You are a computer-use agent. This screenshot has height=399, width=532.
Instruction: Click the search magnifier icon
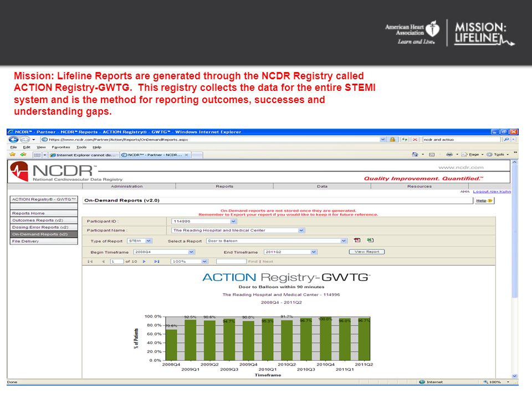point(506,140)
